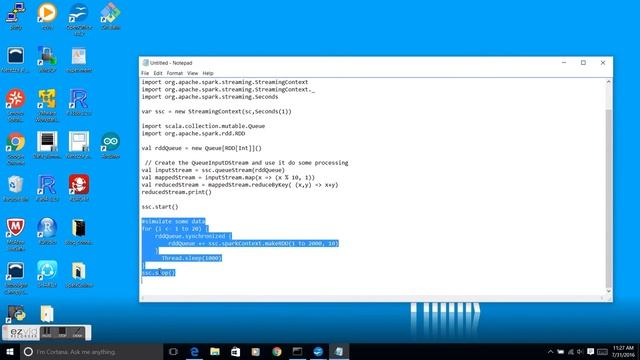640x360 pixels.
Task: Click the line 'ssc.start()' in Notepad
Action: 160,207
